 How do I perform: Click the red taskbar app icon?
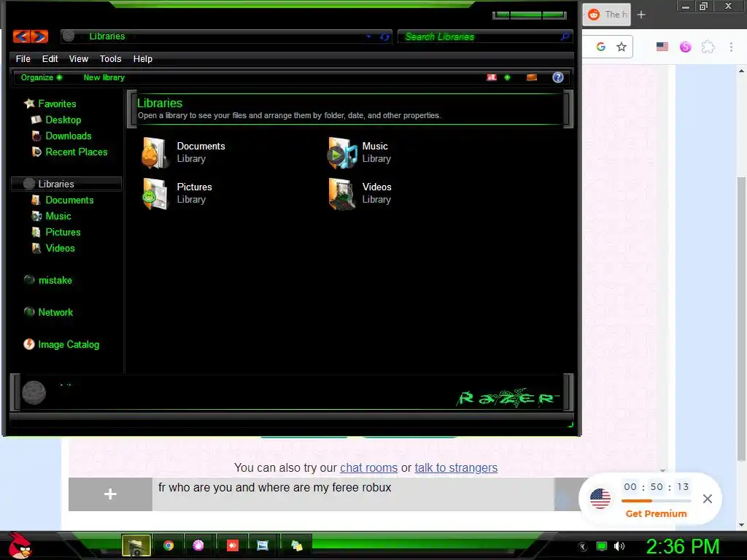[x=233, y=545]
